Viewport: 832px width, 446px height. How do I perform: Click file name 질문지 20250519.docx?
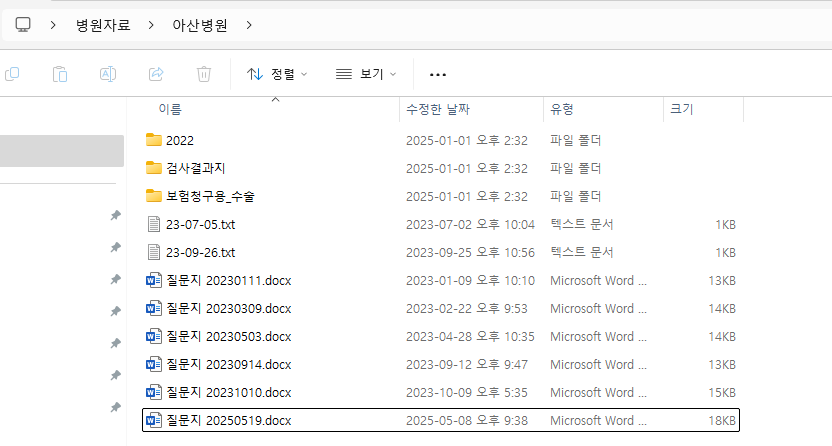(229, 421)
